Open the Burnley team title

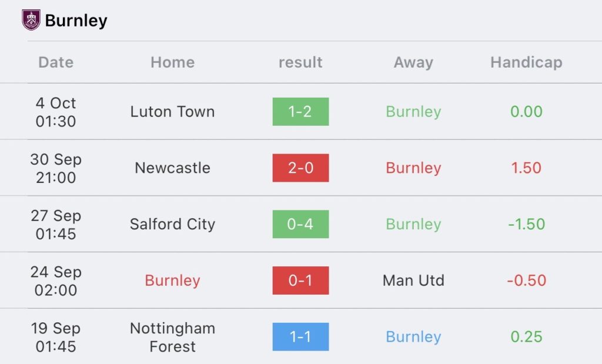pos(76,21)
